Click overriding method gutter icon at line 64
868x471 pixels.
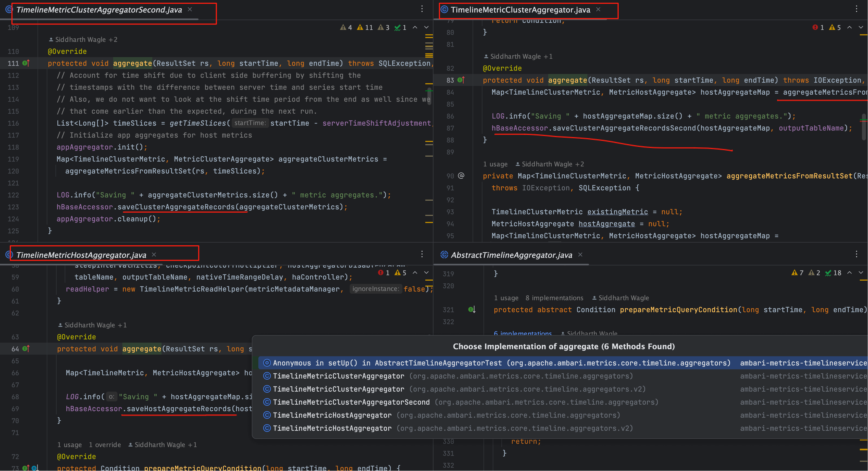pyautogui.click(x=26, y=349)
